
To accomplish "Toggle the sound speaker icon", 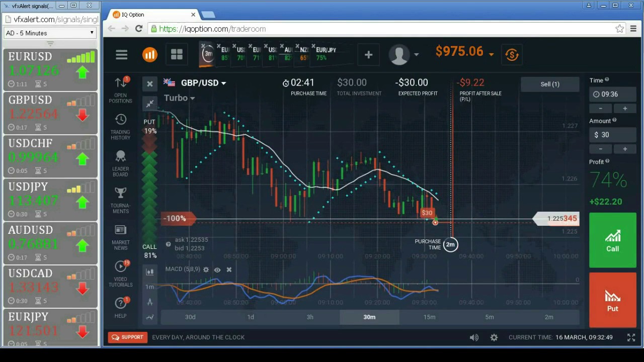I will pos(474,337).
